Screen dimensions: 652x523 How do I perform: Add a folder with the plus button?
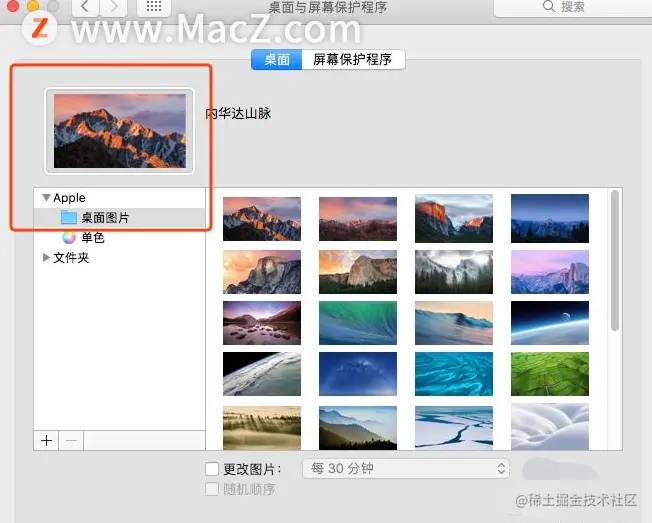(47, 440)
